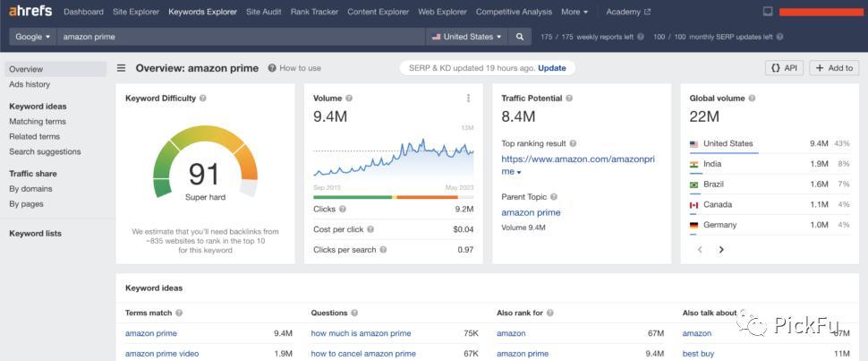The width and height of the screenshot is (868, 361).
Task: Click the Top ranking result help icon
Action: [x=573, y=143]
